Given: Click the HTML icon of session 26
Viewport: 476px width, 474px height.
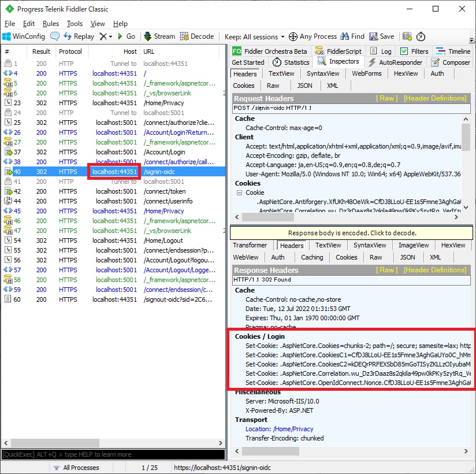Looking at the screenshot, I should point(8,132).
